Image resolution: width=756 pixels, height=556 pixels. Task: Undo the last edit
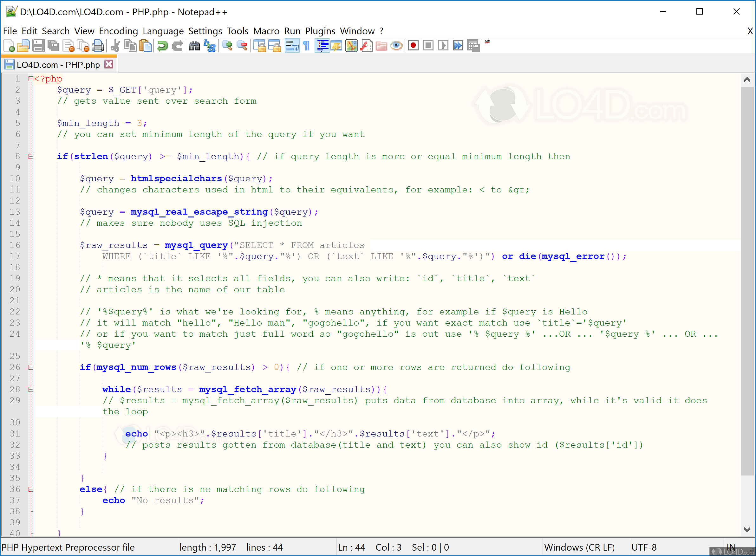[x=162, y=46]
